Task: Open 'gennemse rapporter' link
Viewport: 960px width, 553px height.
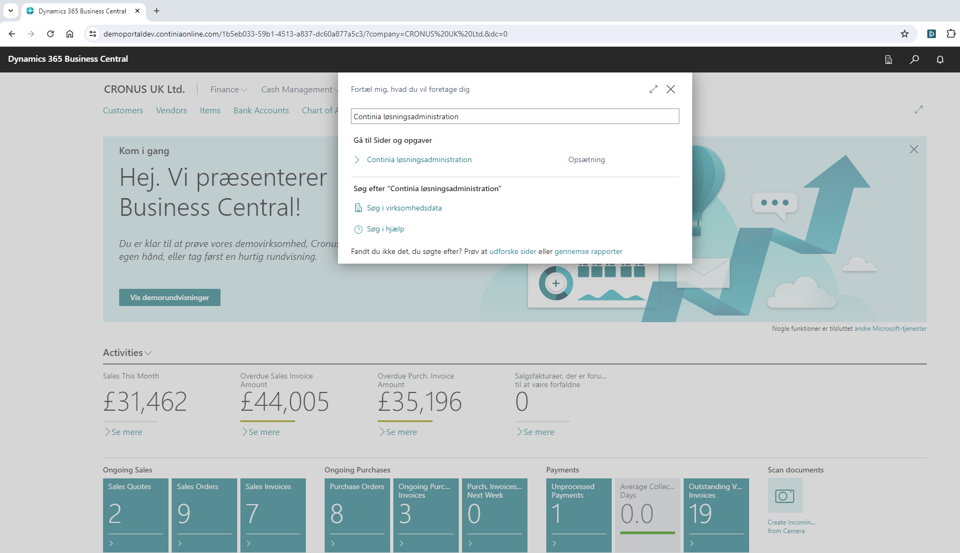Action: (x=588, y=251)
